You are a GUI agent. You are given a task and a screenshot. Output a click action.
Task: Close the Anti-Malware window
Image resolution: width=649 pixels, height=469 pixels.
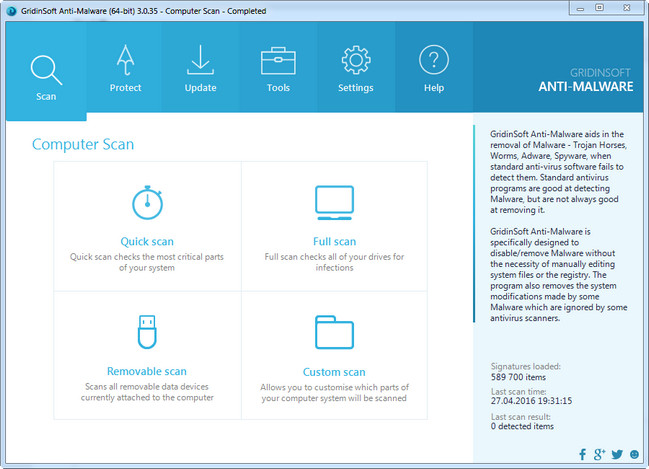click(x=627, y=8)
